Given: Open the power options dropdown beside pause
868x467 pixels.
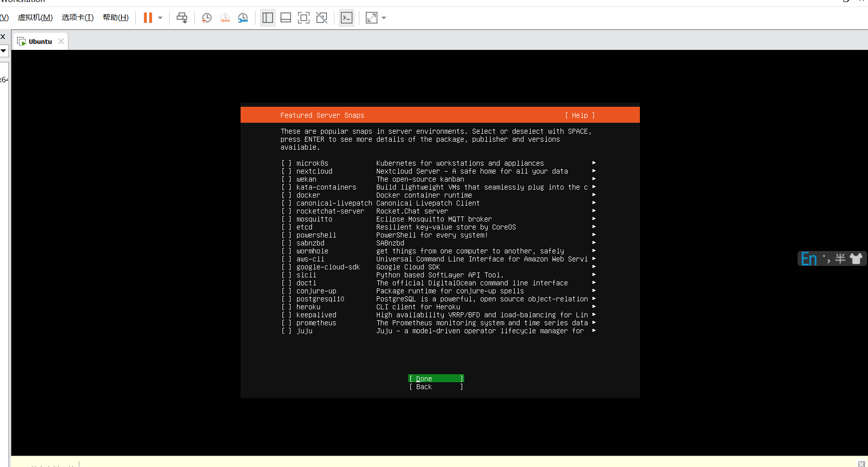Looking at the screenshot, I should [160, 18].
